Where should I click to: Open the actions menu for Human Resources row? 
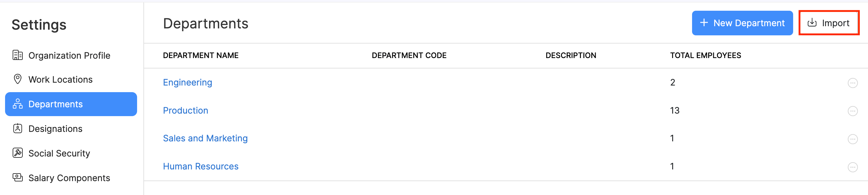coord(853,166)
